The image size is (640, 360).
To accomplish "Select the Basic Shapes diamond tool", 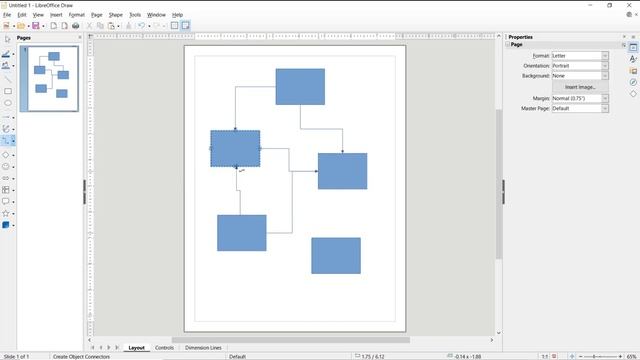I will (x=6, y=155).
